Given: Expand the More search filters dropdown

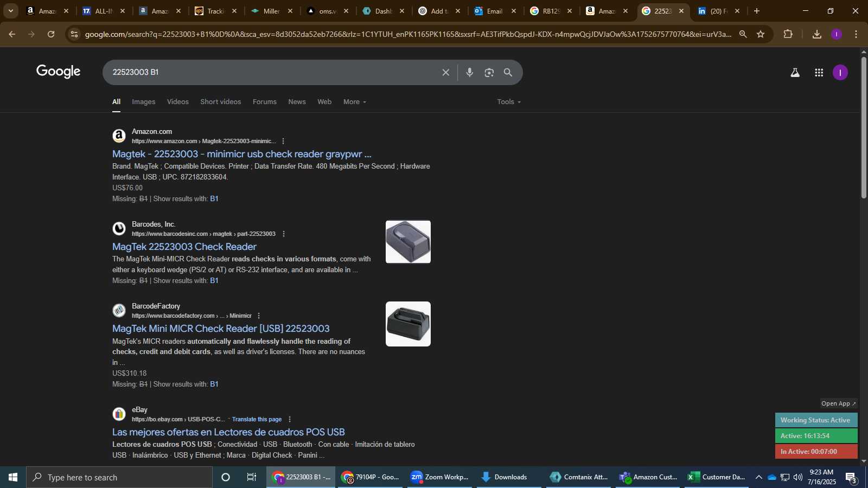Looking at the screenshot, I should coord(355,102).
